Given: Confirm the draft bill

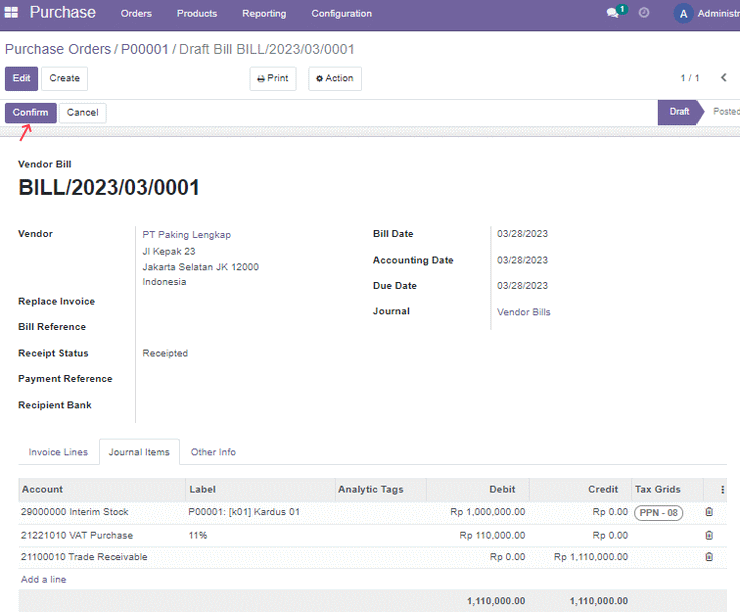Looking at the screenshot, I should pos(31,113).
